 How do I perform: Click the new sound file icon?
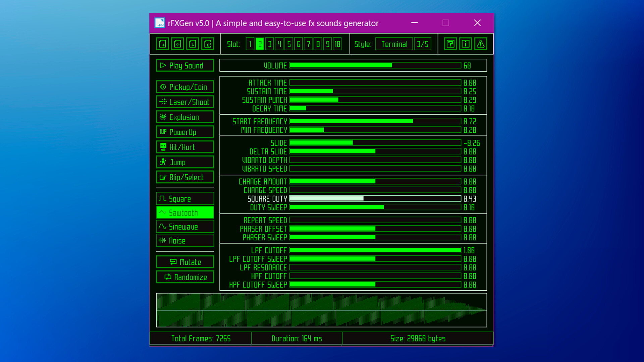162,44
